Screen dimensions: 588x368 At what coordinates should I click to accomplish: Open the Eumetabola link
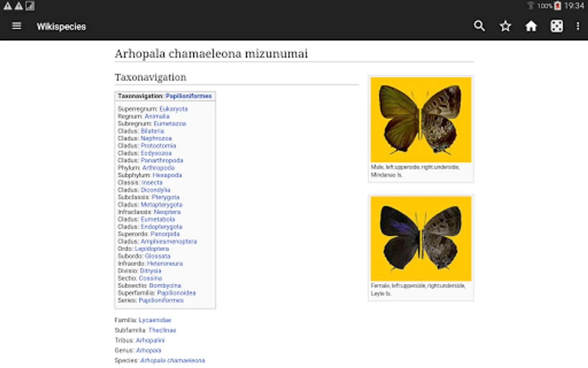coord(158,219)
